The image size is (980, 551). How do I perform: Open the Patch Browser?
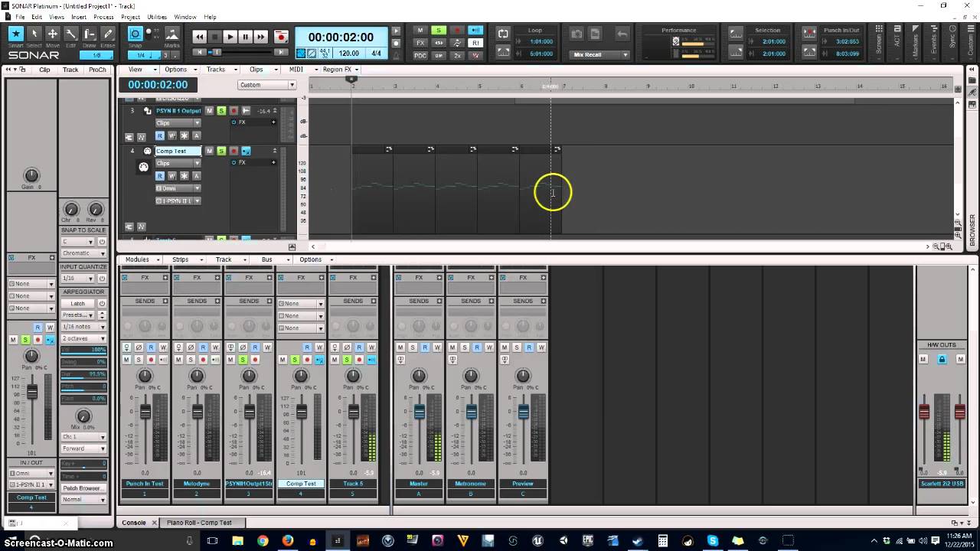point(83,488)
